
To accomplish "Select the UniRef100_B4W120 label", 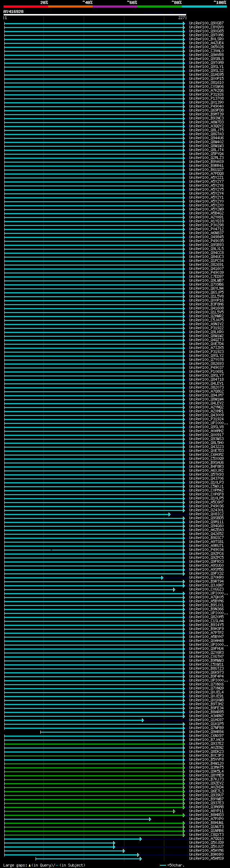I will [x=206, y=764].
